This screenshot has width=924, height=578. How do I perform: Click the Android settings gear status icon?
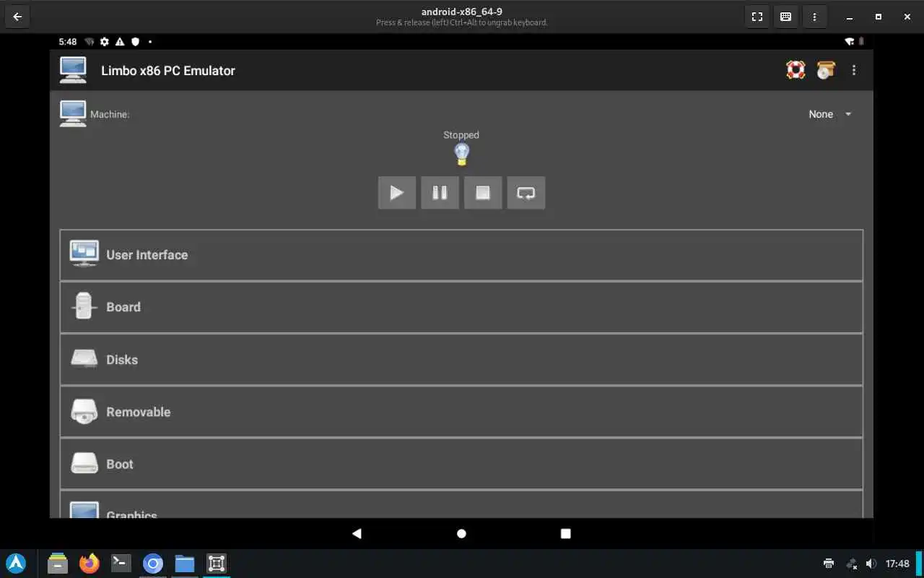(x=105, y=42)
